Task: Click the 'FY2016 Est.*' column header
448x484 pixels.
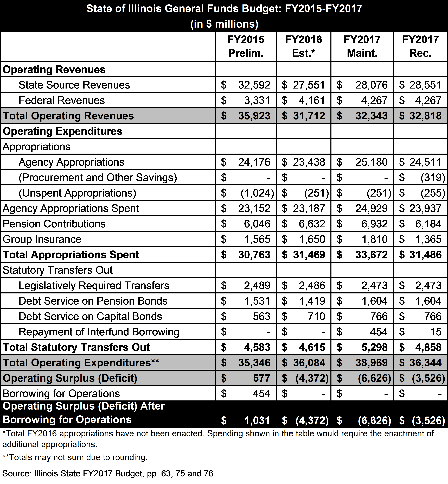Action: click(304, 46)
